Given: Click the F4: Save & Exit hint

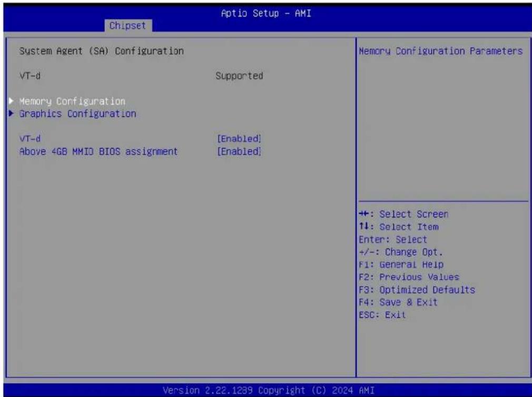Looking at the screenshot, I should point(398,302).
